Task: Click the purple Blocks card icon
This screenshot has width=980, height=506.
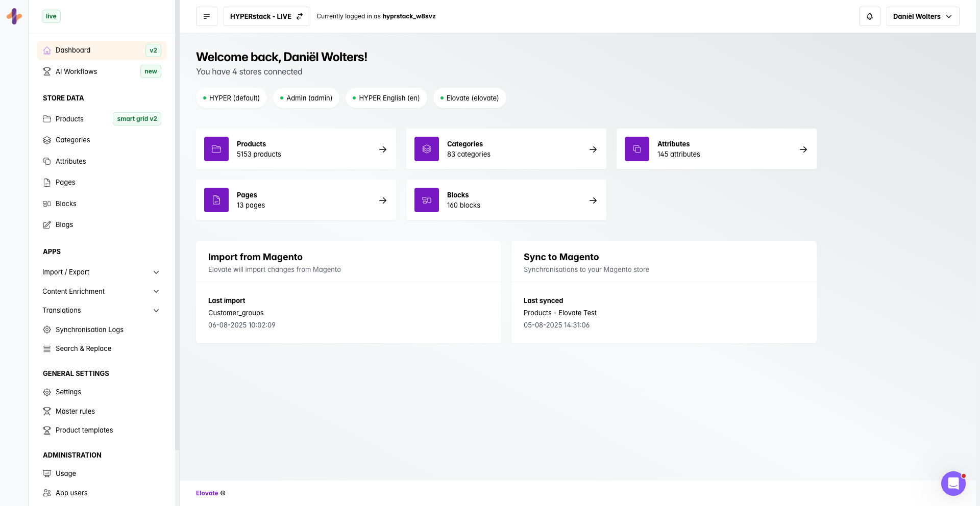Action: (427, 200)
